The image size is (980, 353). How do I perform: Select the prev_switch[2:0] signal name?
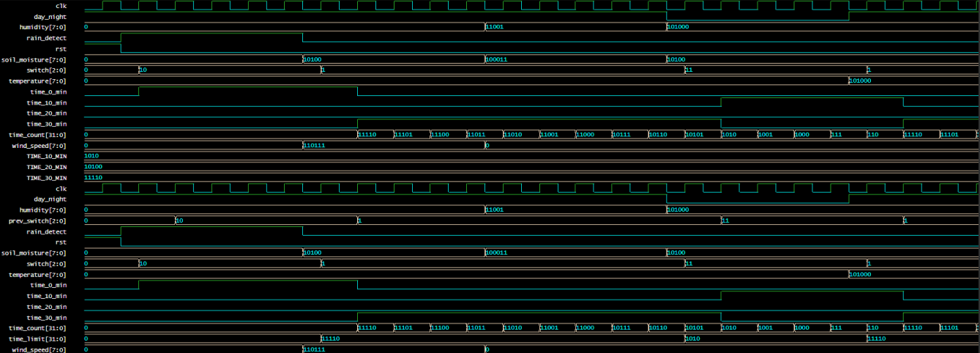coord(37,220)
